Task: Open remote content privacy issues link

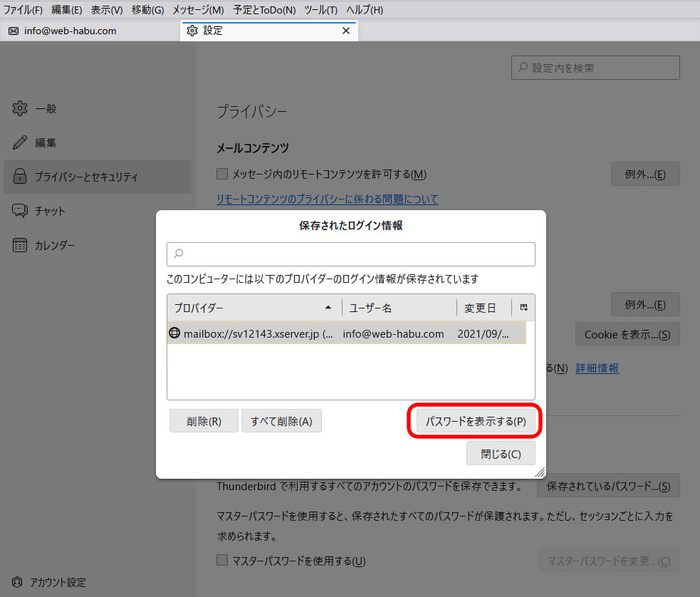Action: click(327, 199)
